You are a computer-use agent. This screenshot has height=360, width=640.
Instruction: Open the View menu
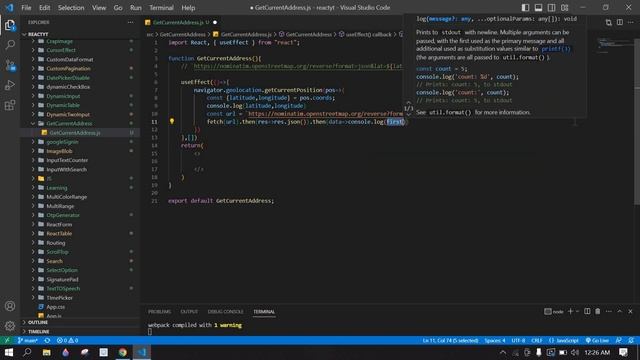pyautogui.click(x=99, y=8)
